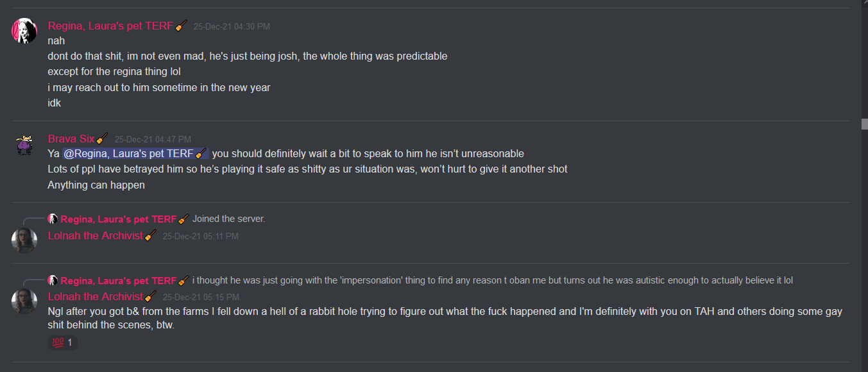Open the Brava Six username
Screen dimensions: 868x372
pos(71,139)
